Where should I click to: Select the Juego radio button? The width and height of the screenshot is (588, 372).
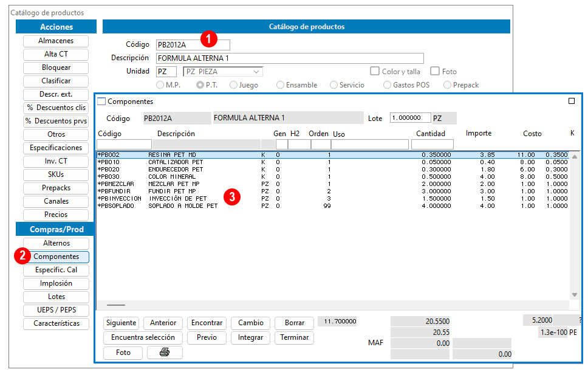coord(233,85)
